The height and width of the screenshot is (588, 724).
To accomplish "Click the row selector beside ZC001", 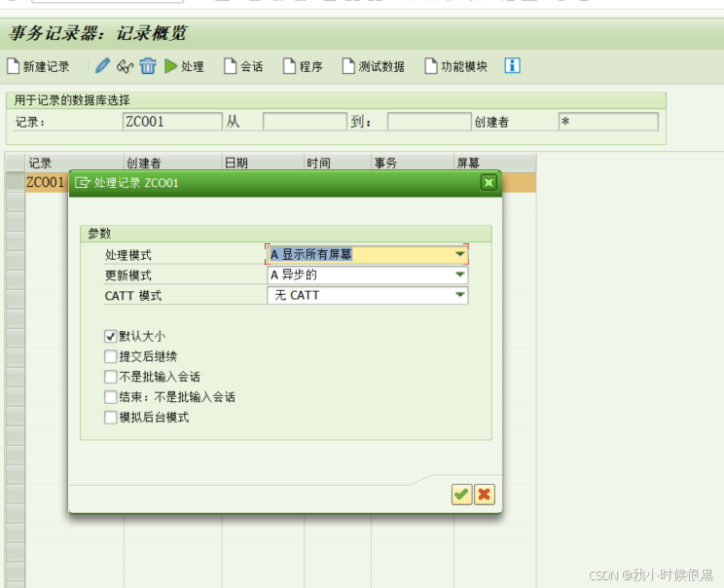I will coord(16,182).
